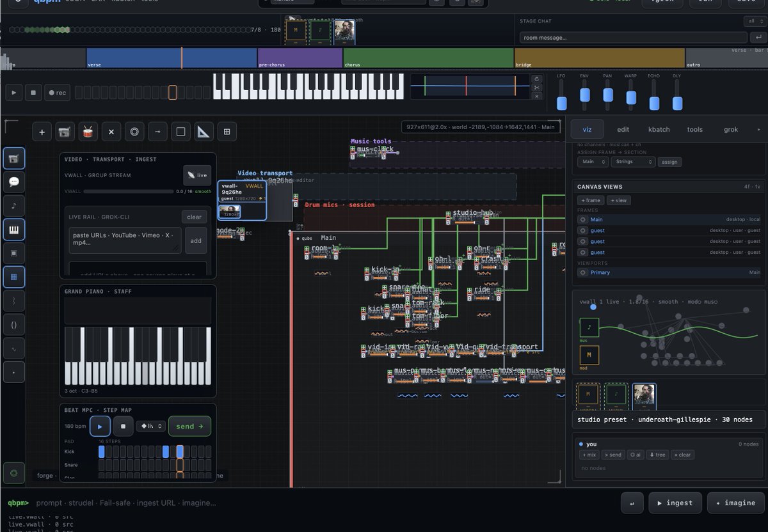
Task: Select the clapperboard video tool in canvas toolbar
Action: [x=65, y=132]
